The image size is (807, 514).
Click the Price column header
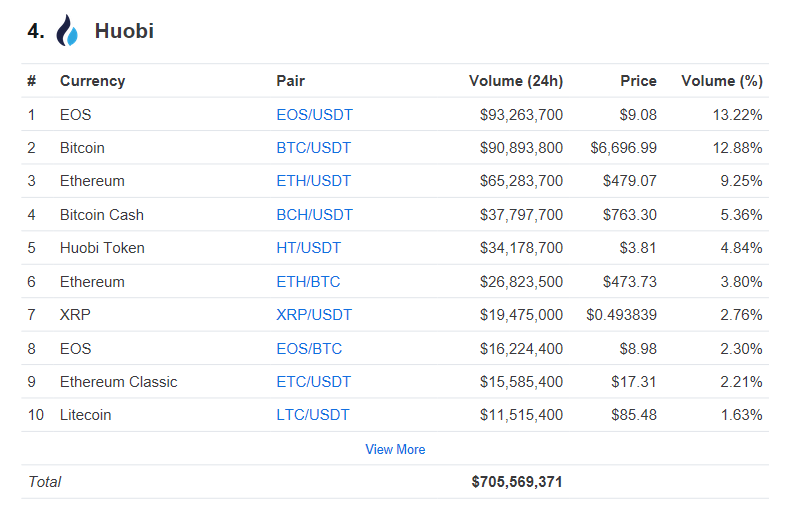coord(638,81)
